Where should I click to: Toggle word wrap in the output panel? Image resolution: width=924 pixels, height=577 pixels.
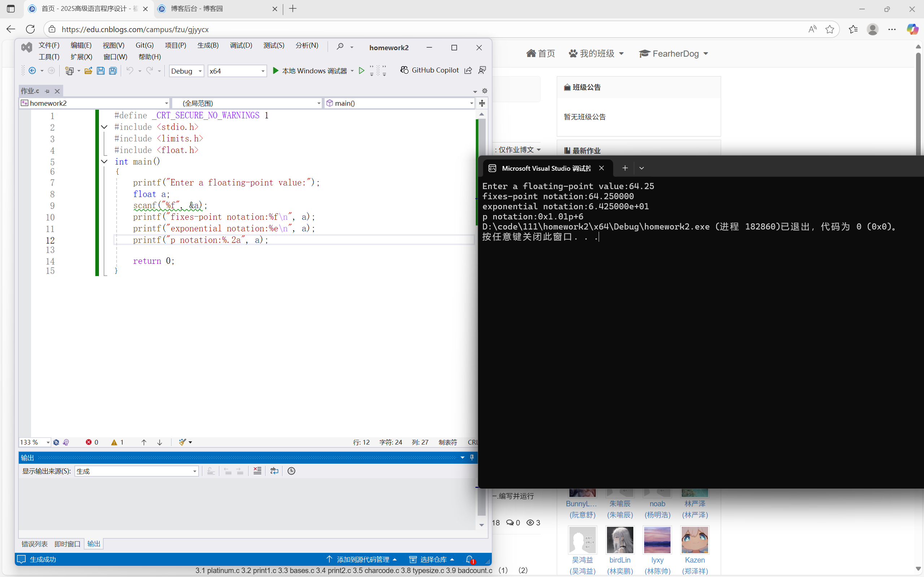[274, 471]
